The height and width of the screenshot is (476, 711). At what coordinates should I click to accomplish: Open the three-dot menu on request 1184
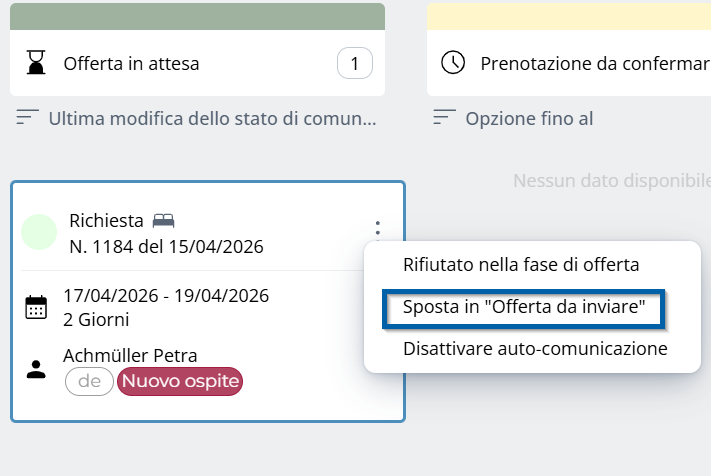click(x=377, y=228)
